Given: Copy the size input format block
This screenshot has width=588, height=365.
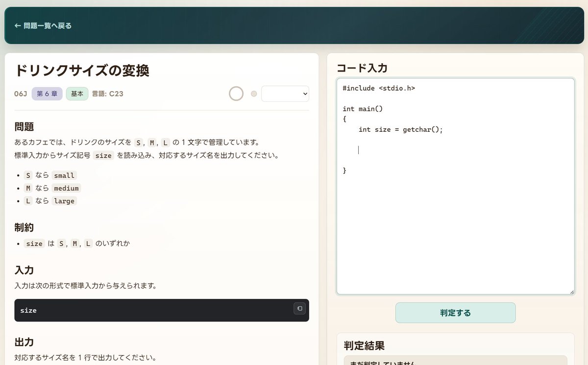Looking at the screenshot, I should tap(299, 308).
